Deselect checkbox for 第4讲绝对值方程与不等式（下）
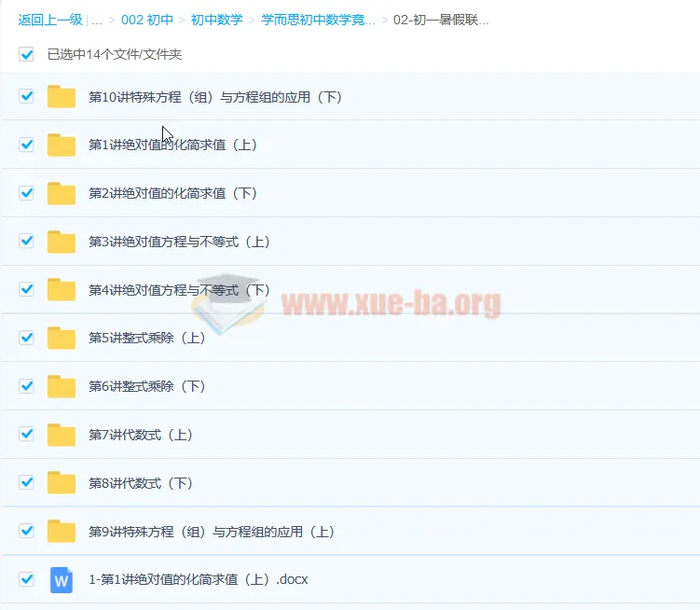 tap(26, 289)
